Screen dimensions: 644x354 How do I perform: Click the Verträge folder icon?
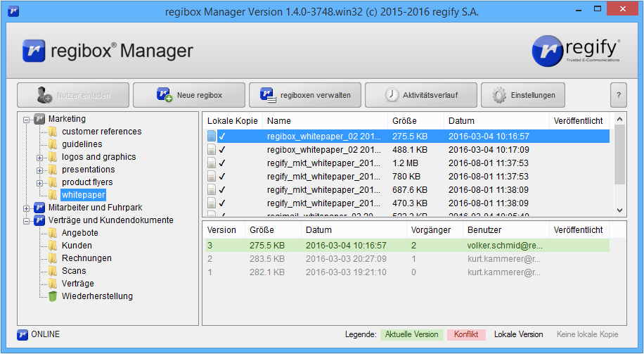pos(53,284)
